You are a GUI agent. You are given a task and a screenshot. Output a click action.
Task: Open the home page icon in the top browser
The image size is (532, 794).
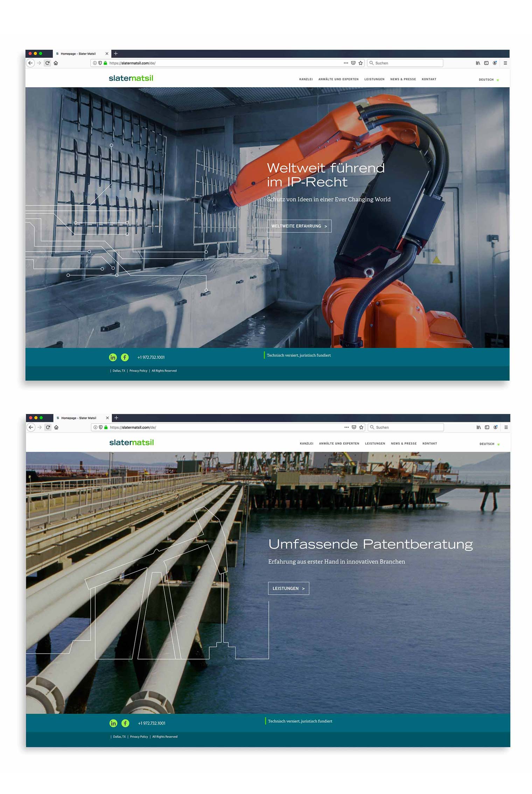click(56, 63)
